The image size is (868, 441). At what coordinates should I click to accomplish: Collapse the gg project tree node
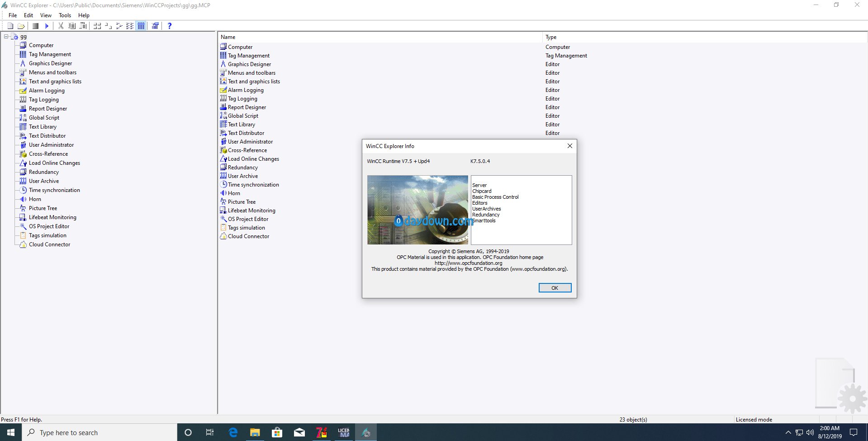[x=6, y=36]
